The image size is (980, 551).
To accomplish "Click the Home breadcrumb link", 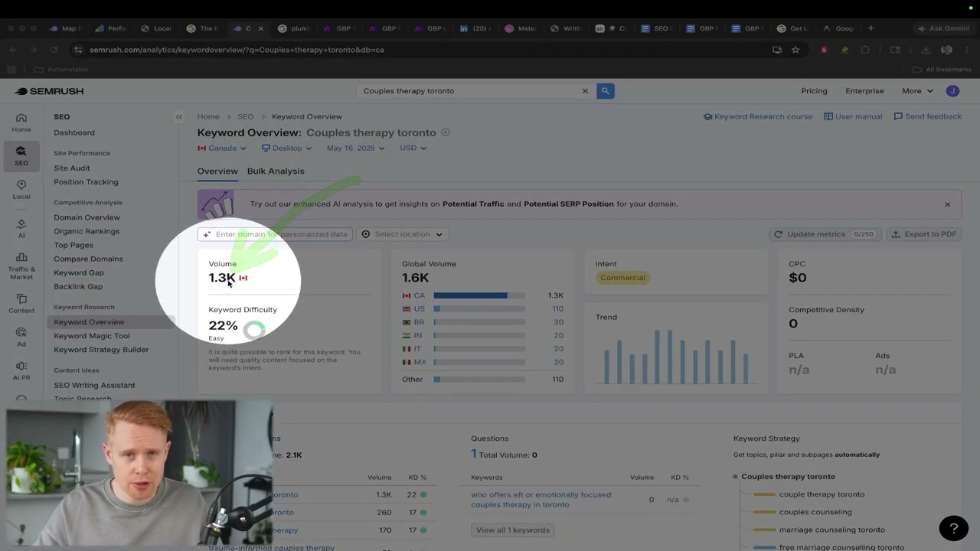I will tap(208, 117).
